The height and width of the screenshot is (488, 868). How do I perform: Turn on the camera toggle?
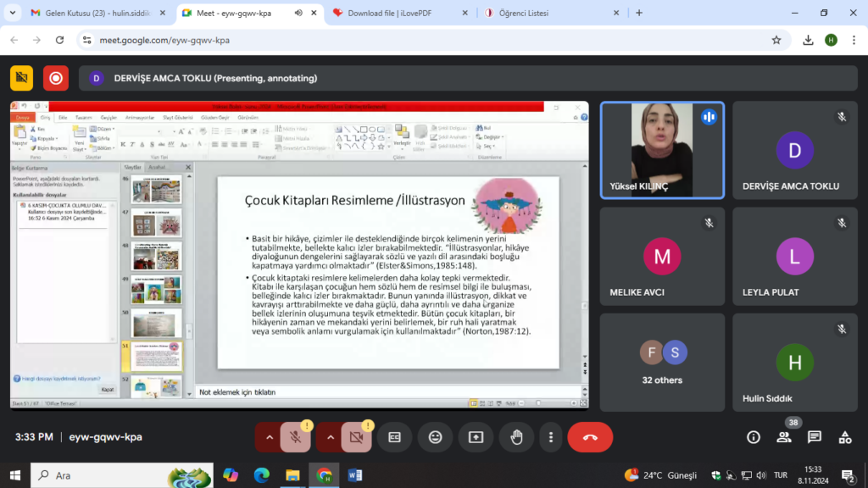(356, 437)
